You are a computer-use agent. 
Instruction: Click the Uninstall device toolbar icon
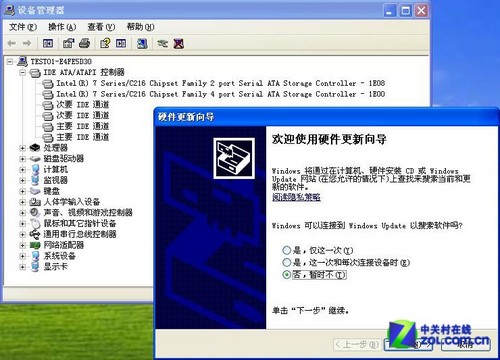[x=179, y=43]
